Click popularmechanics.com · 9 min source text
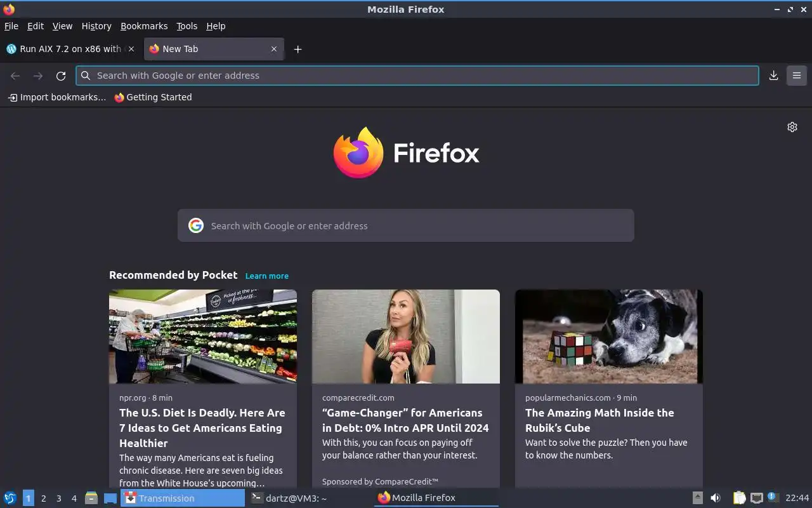Screen dimensions: 812x508 coord(581,398)
